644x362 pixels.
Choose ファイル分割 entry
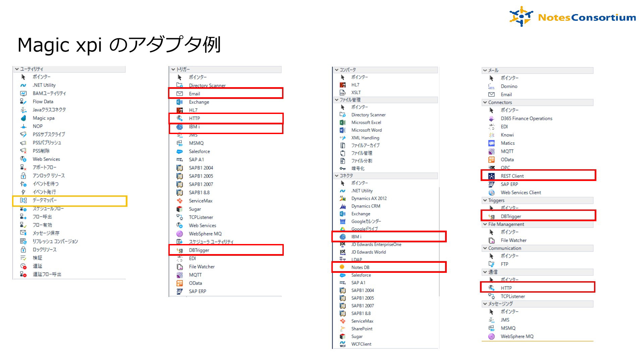[x=362, y=161]
